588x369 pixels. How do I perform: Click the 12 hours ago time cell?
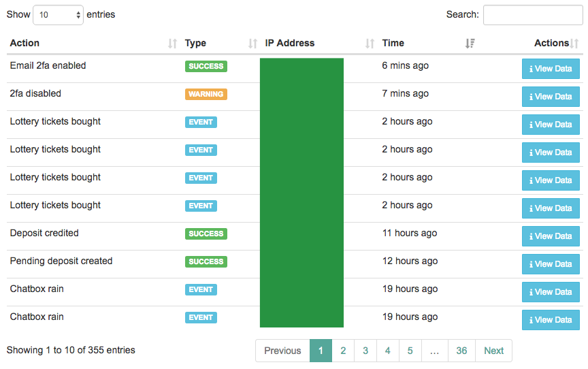coord(410,261)
